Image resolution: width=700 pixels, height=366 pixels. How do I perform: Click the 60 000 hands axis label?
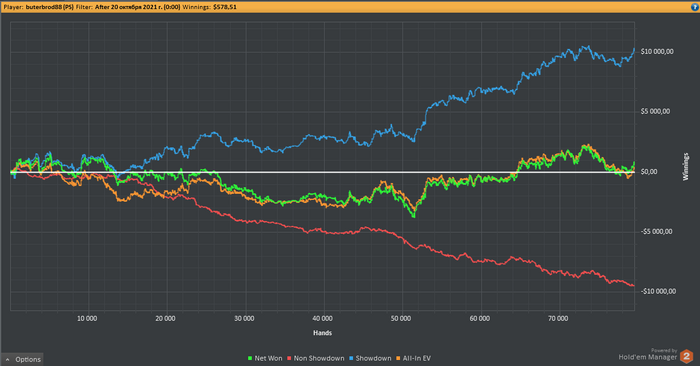(479, 319)
